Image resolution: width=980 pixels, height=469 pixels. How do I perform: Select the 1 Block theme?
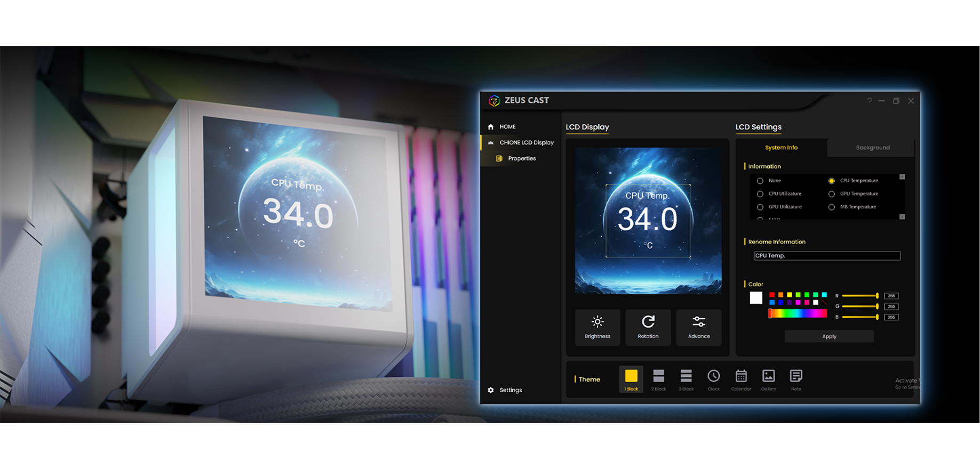point(631,379)
